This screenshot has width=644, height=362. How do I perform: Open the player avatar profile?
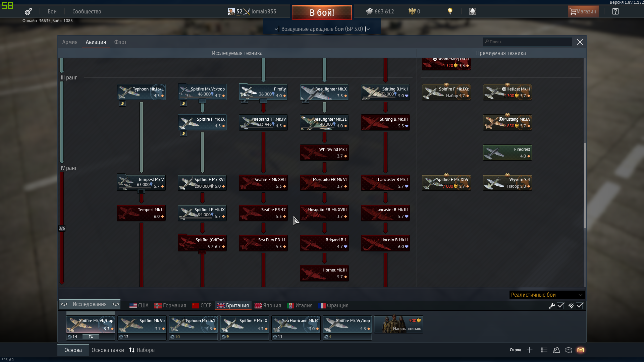tap(231, 11)
